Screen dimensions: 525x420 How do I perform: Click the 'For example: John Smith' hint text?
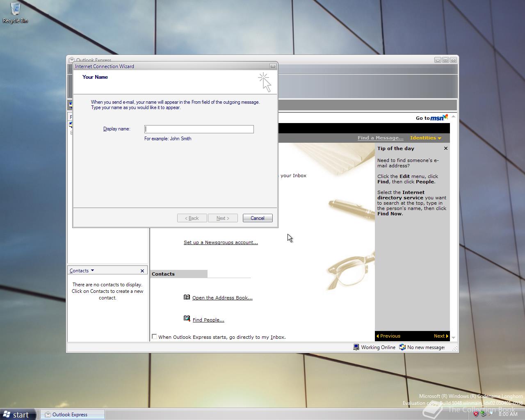click(168, 139)
